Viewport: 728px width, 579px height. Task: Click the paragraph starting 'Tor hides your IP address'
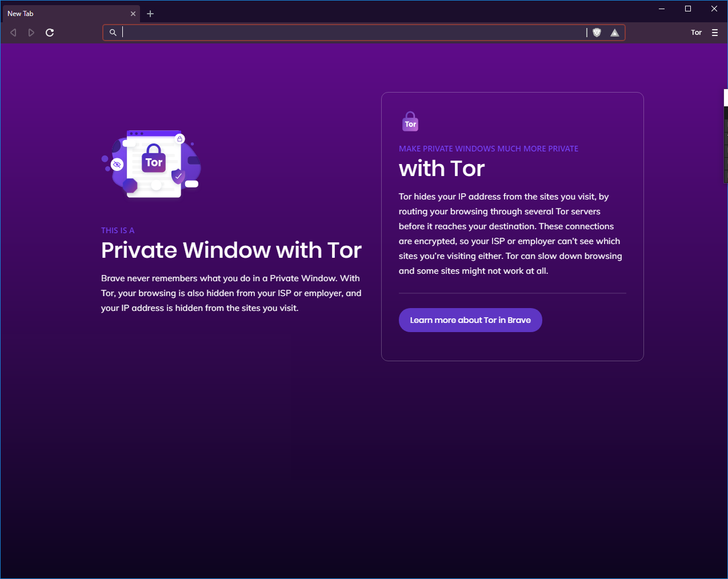tap(511, 234)
